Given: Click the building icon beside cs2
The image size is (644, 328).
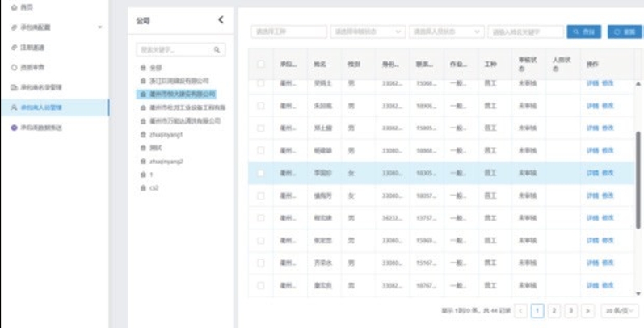Looking at the screenshot, I should tap(143, 187).
